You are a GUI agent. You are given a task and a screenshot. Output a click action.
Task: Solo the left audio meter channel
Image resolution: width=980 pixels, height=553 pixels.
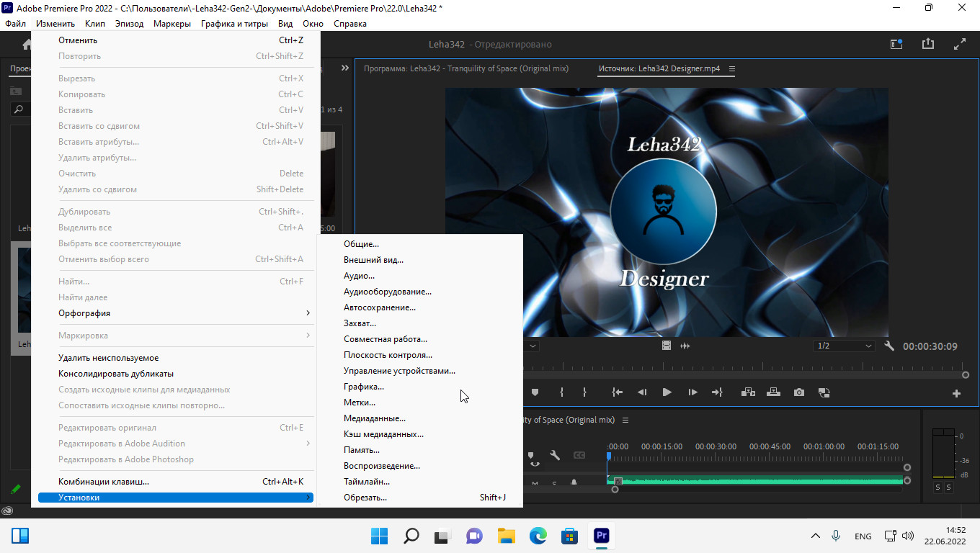(937, 487)
